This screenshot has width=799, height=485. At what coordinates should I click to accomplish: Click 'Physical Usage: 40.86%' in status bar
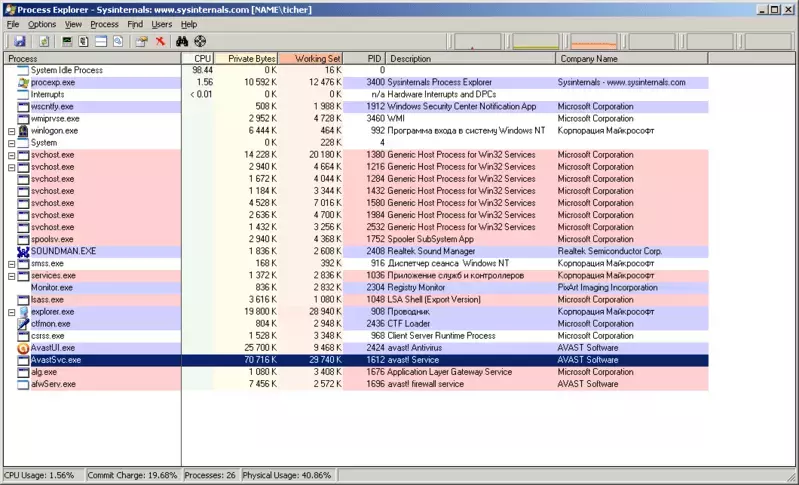tap(287, 475)
